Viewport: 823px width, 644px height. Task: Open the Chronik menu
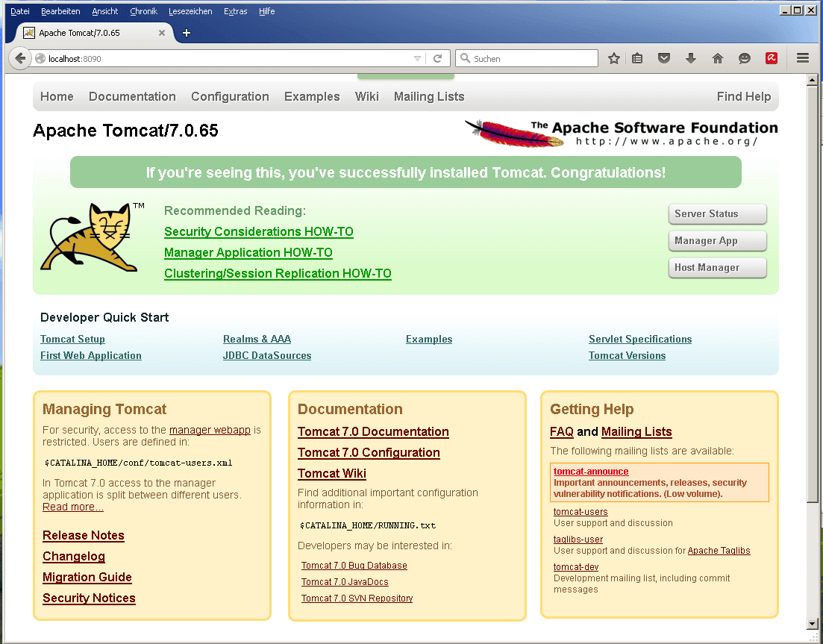click(143, 11)
